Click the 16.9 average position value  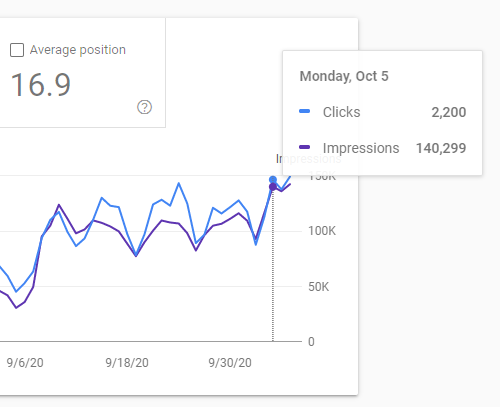pyautogui.click(x=41, y=85)
